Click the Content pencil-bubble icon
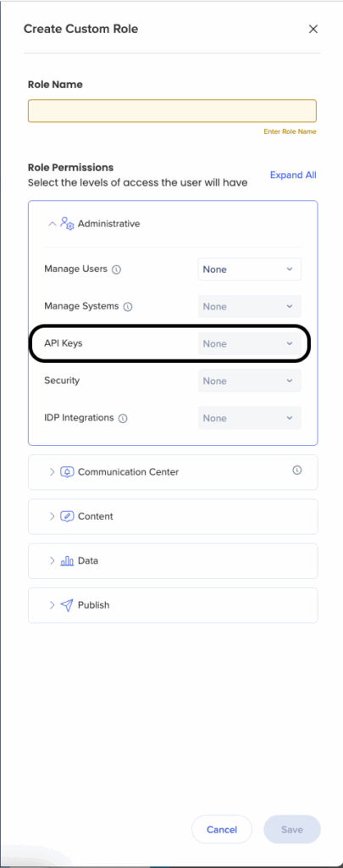The image size is (343, 868). coord(67,516)
